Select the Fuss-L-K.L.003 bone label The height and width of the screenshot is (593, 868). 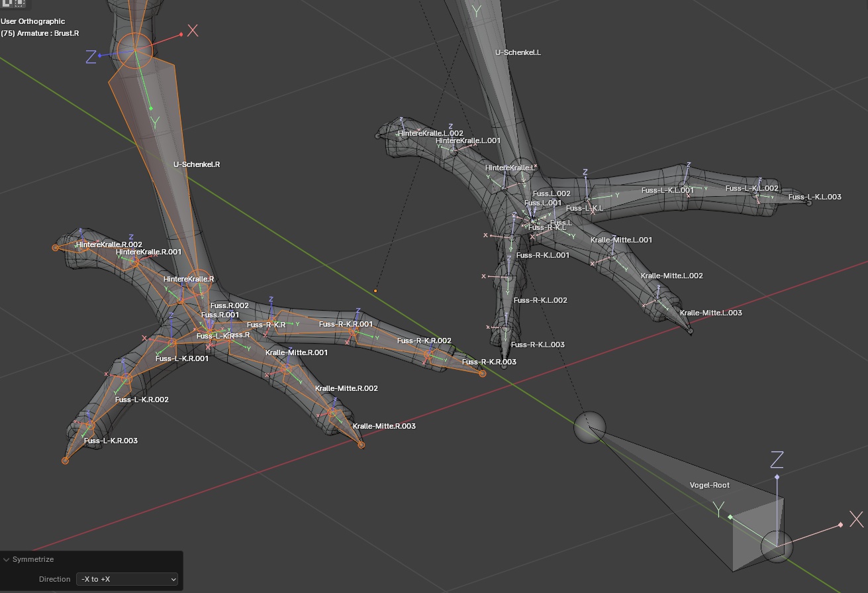pyautogui.click(x=815, y=197)
